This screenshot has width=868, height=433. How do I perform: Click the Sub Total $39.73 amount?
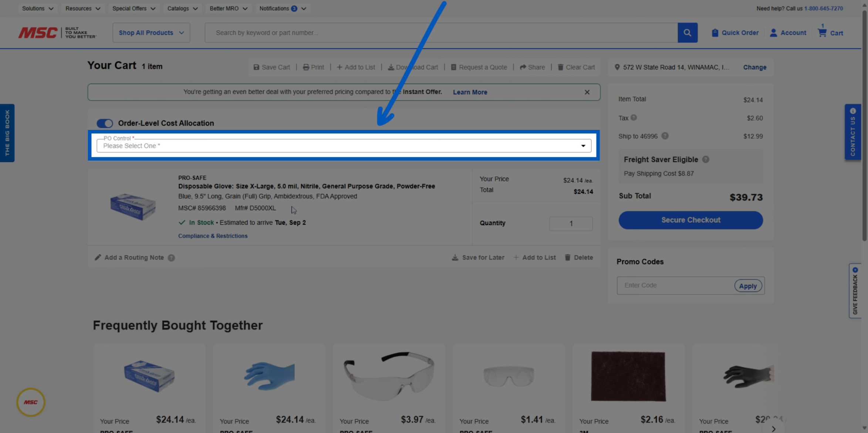[746, 197]
